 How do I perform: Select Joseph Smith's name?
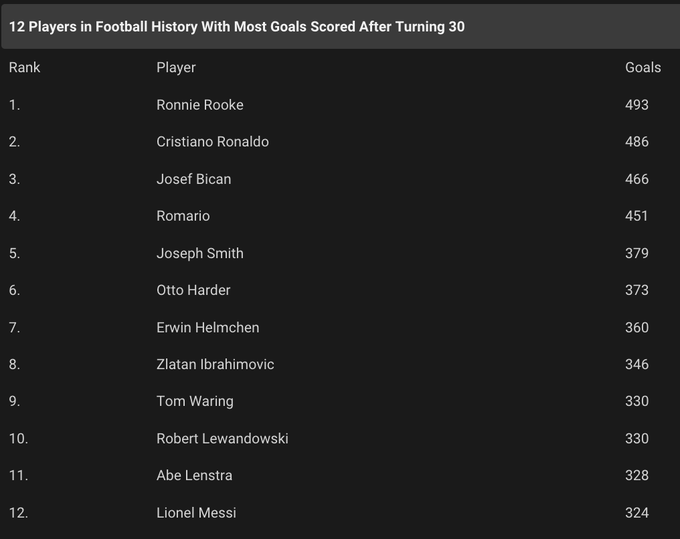click(200, 253)
